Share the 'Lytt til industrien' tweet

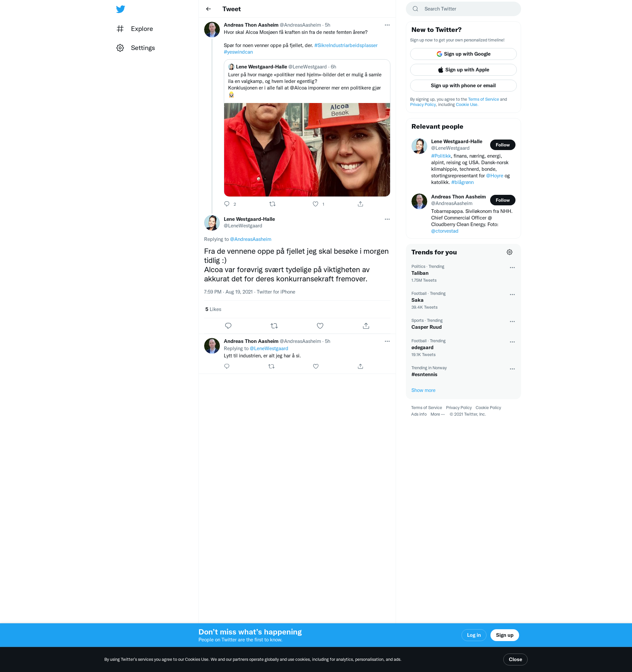pyautogui.click(x=360, y=366)
